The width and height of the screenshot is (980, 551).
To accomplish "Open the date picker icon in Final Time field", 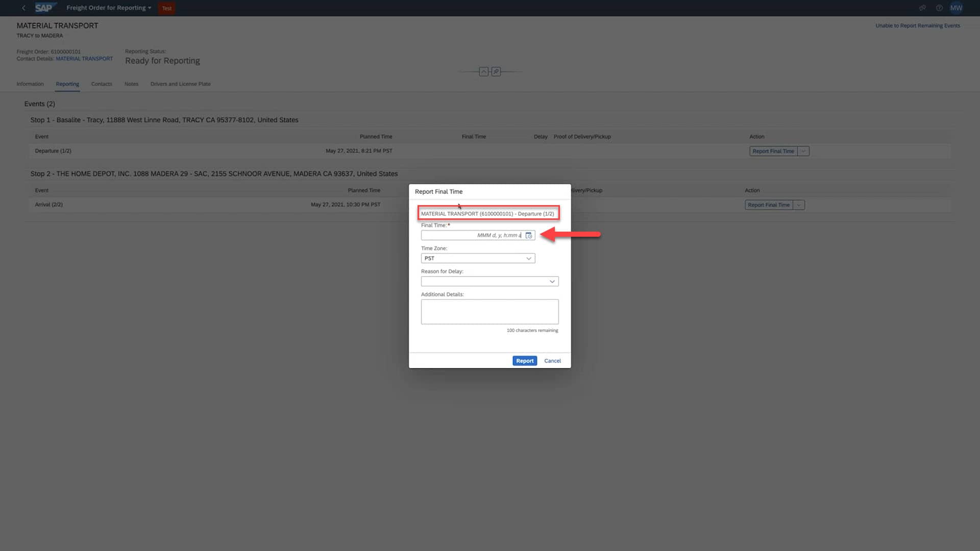I will tap(529, 235).
